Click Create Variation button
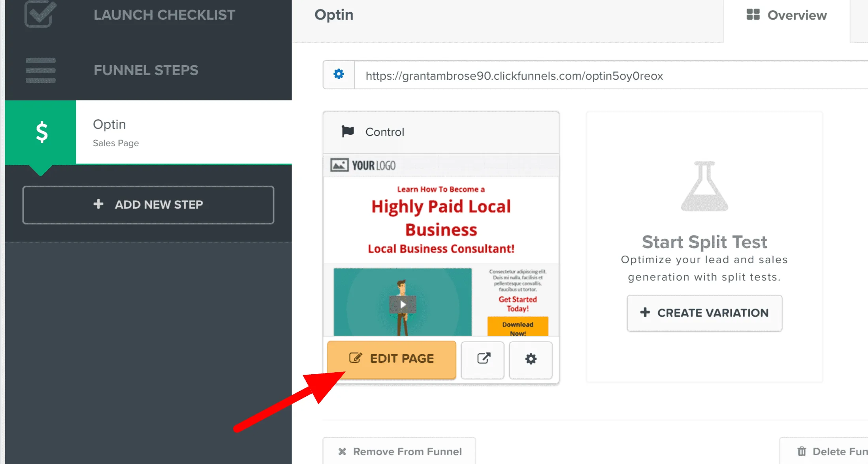 pyautogui.click(x=704, y=313)
